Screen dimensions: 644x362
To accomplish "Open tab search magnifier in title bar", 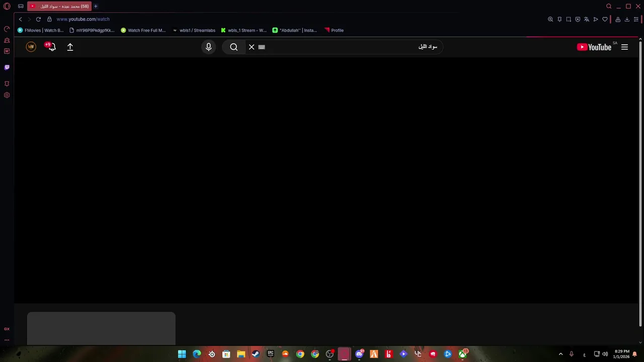I will tap(609, 7).
